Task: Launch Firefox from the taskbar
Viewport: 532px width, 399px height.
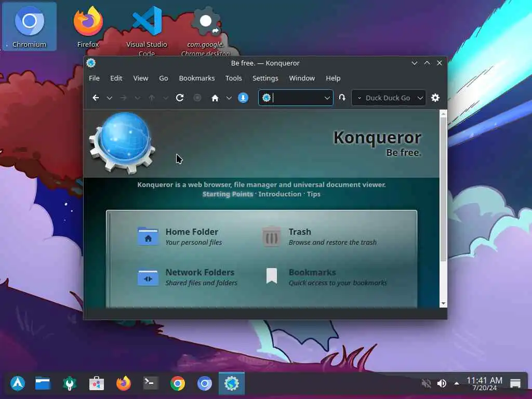Action: [124, 383]
